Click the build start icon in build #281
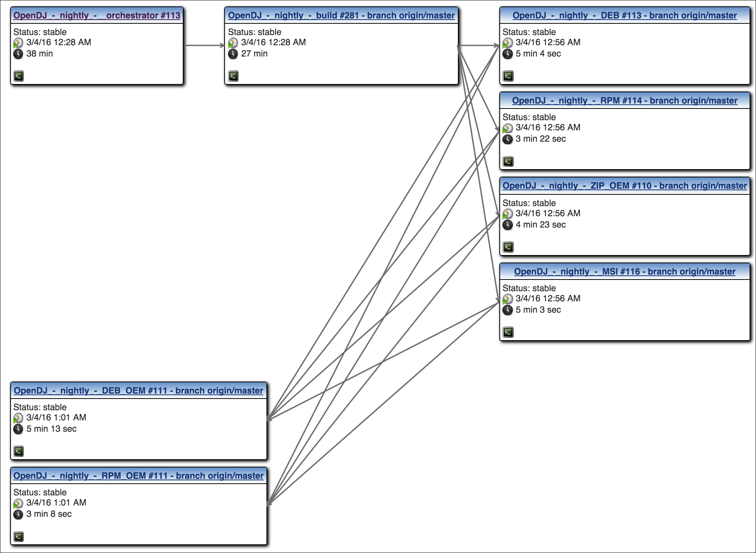Viewport: 756px width, 553px height. [233, 43]
